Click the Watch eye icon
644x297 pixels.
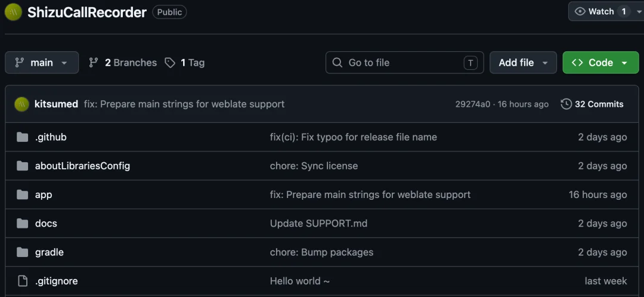pos(580,11)
